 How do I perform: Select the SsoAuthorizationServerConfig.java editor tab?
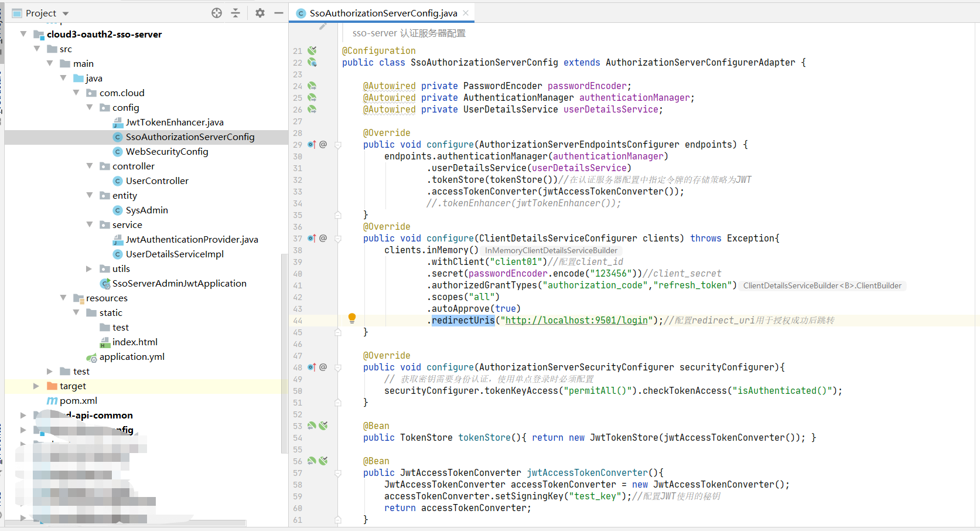click(x=383, y=13)
